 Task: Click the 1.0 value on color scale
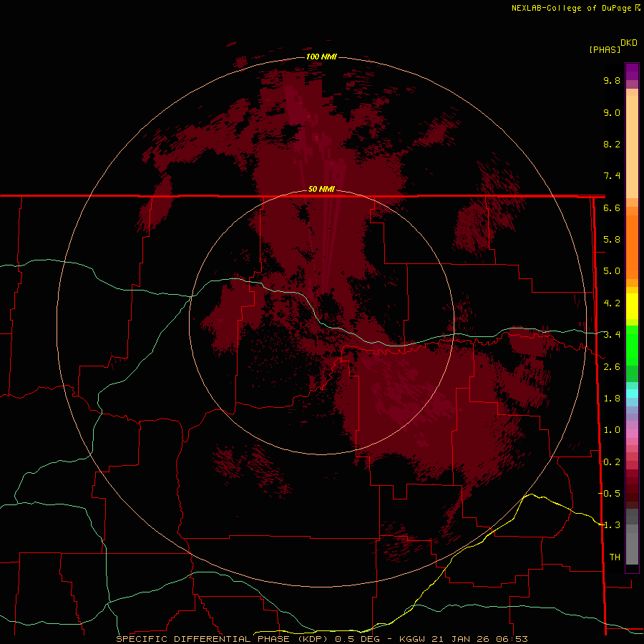click(612, 430)
